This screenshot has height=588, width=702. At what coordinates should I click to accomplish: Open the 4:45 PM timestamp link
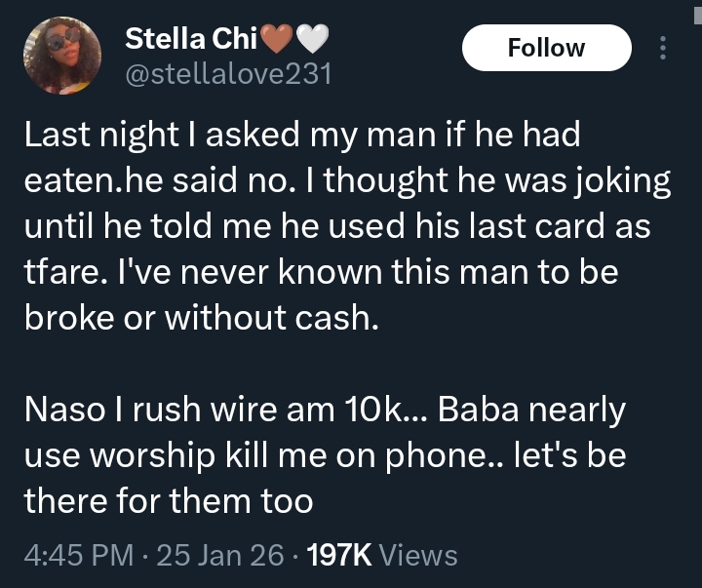[x=79, y=555]
